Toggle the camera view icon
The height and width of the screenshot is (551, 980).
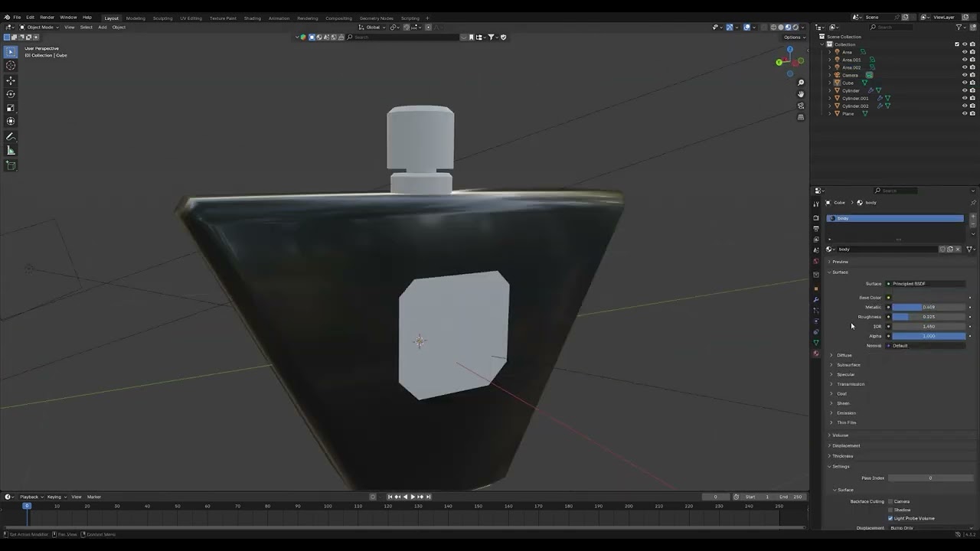point(801,106)
